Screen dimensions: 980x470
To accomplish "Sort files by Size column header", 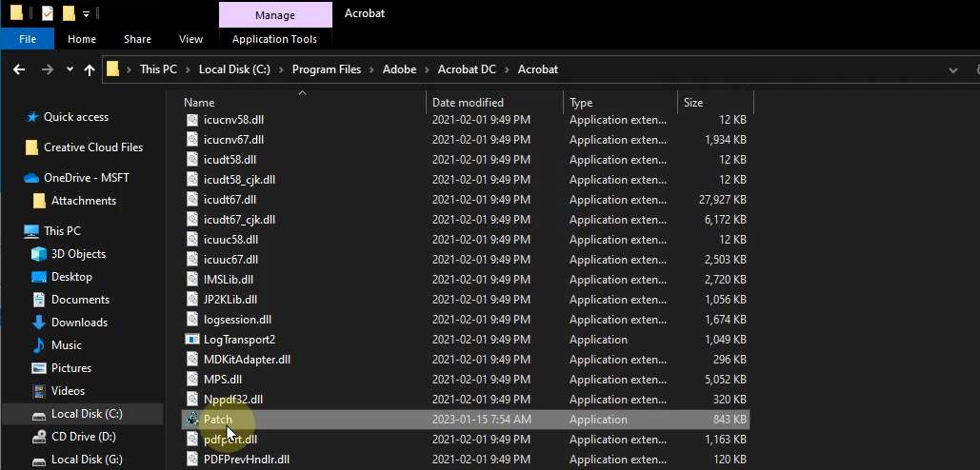I will pyautogui.click(x=693, y=103).
